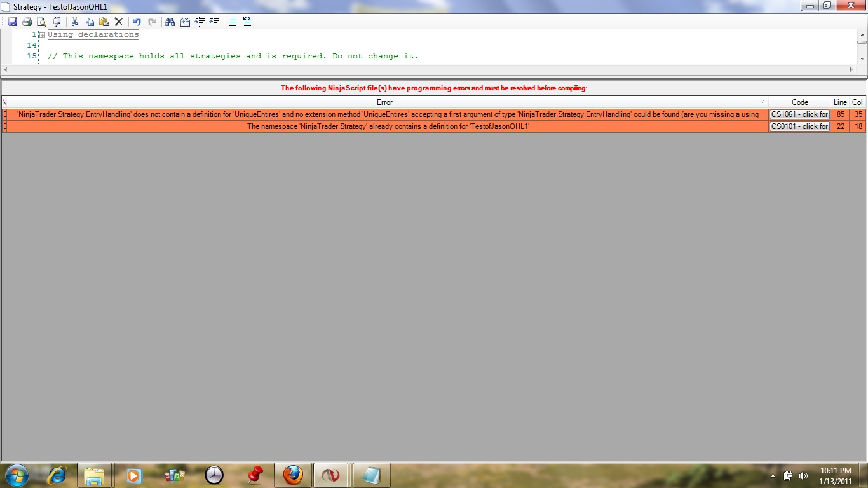Increase the line indent
The height and width of the screenshot is (488, 868).
[215, 22]
